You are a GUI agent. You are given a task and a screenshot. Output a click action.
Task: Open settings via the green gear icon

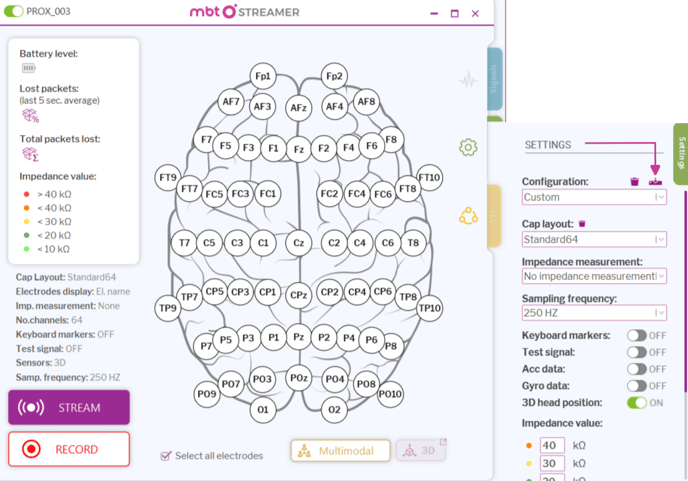click(468, 147)
